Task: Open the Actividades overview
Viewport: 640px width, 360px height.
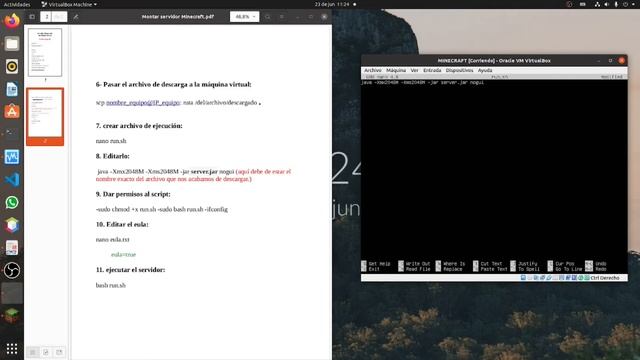Action: coord(17,4)
